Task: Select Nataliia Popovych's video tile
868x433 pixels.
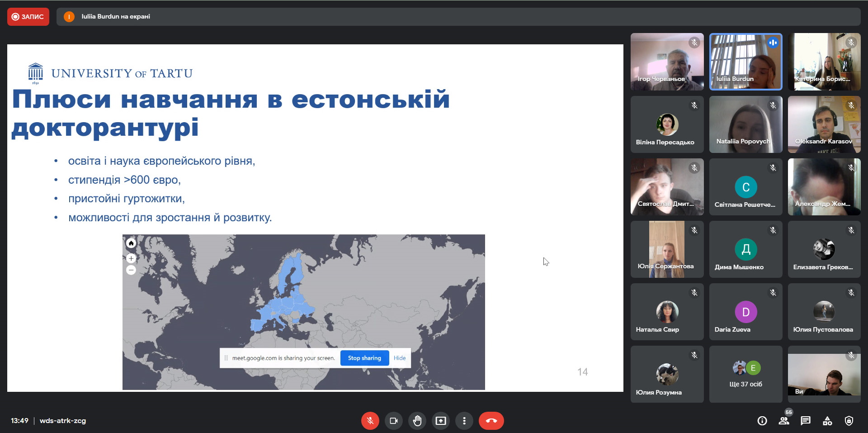Action: (745, 124)
